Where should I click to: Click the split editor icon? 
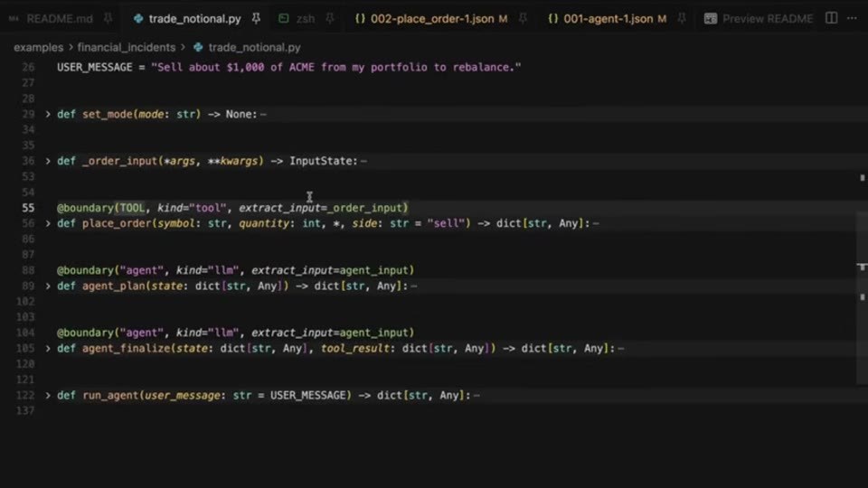pyautogui.click(x=832, y=18)
